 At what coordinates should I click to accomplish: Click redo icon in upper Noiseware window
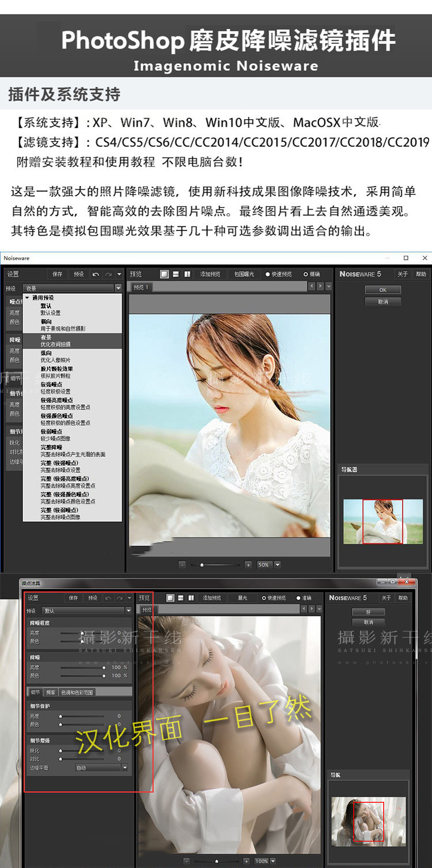click(108, 274)
